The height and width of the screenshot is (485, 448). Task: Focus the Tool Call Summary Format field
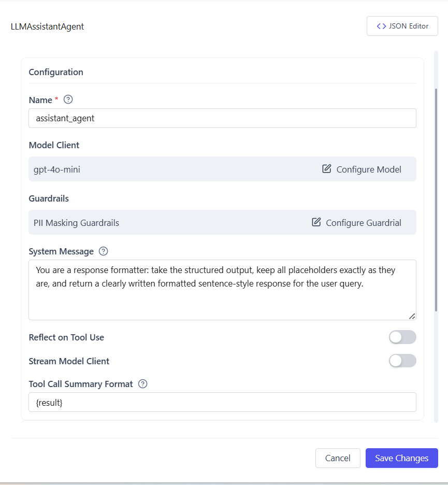[x=222, y=402]
